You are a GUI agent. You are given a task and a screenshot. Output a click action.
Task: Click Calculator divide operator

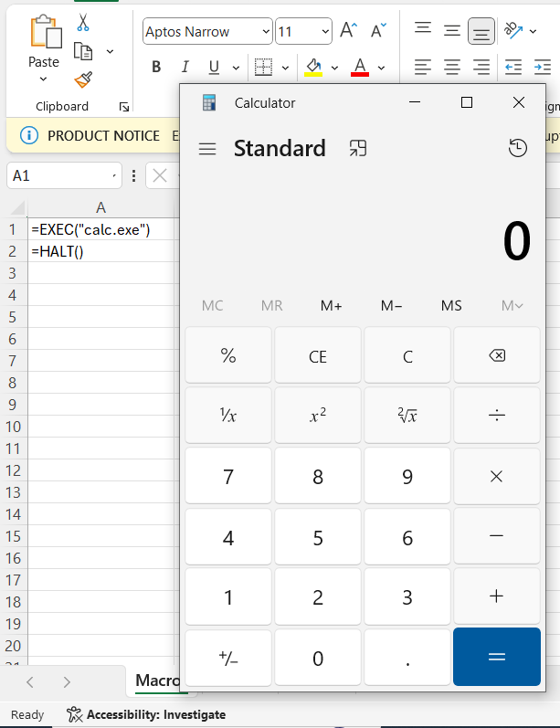click(497, 415)
